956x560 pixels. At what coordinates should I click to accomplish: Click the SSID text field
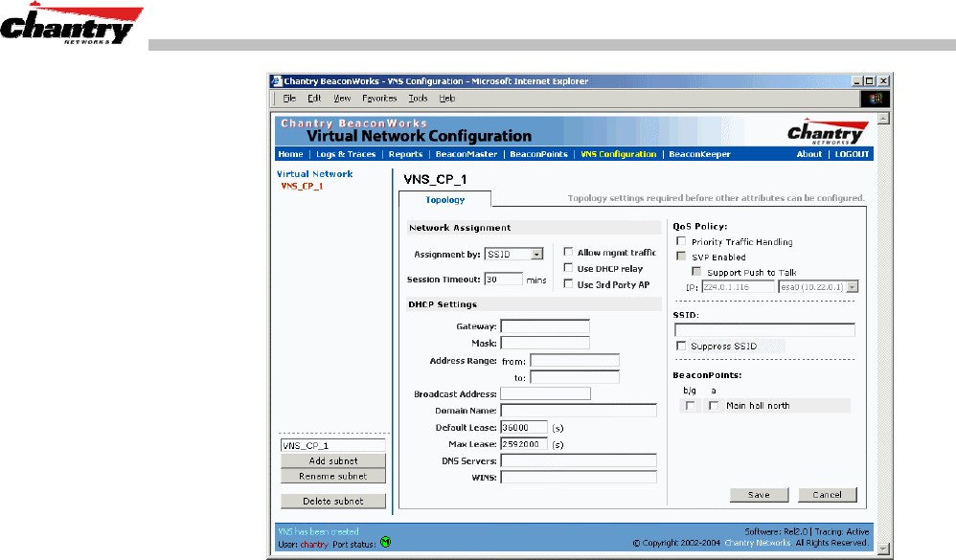click(x=764, y=329)
